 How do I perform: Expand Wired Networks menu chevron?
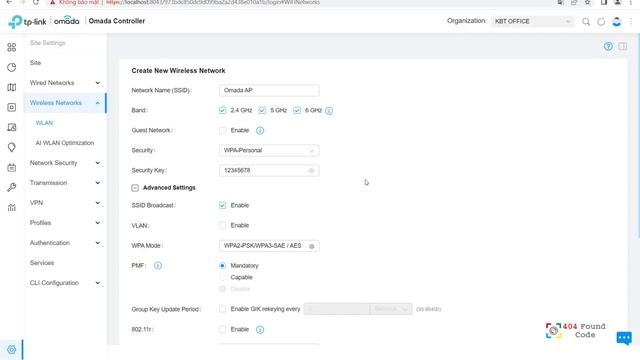(x=98, y=83)
